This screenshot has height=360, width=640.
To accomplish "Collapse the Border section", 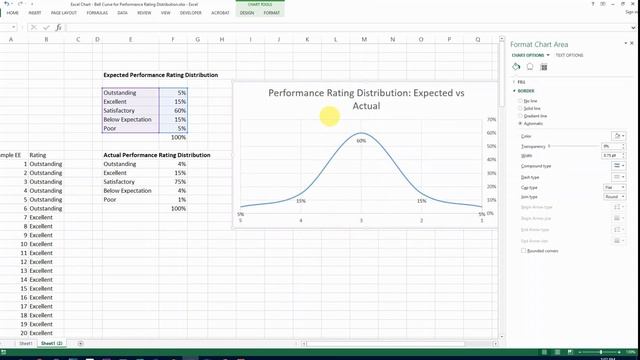I will pyautogui.click(x=524, y=91).
